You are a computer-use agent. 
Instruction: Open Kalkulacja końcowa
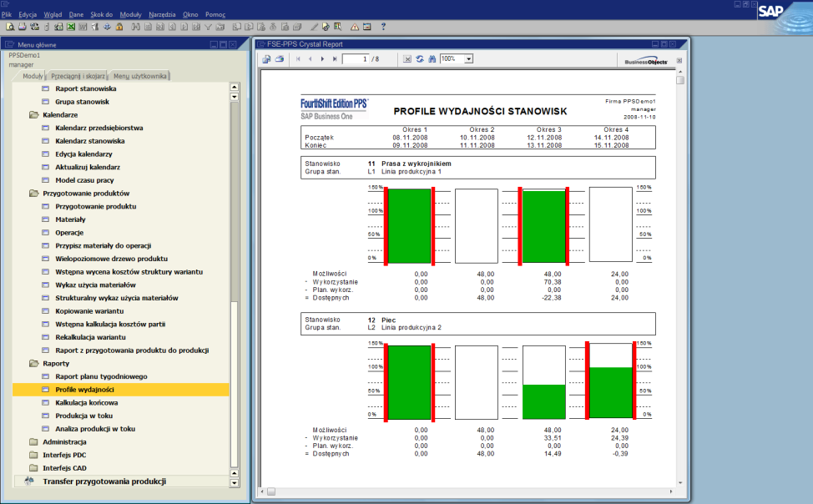coord(87,403)
